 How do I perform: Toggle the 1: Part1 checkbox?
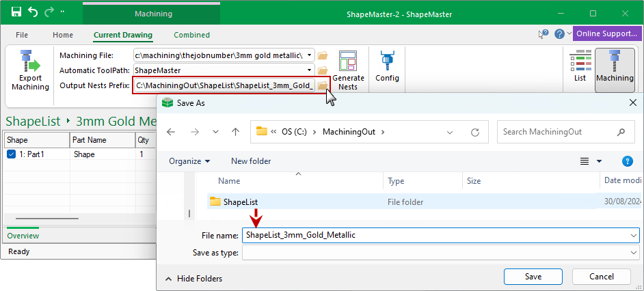[11, 154]
